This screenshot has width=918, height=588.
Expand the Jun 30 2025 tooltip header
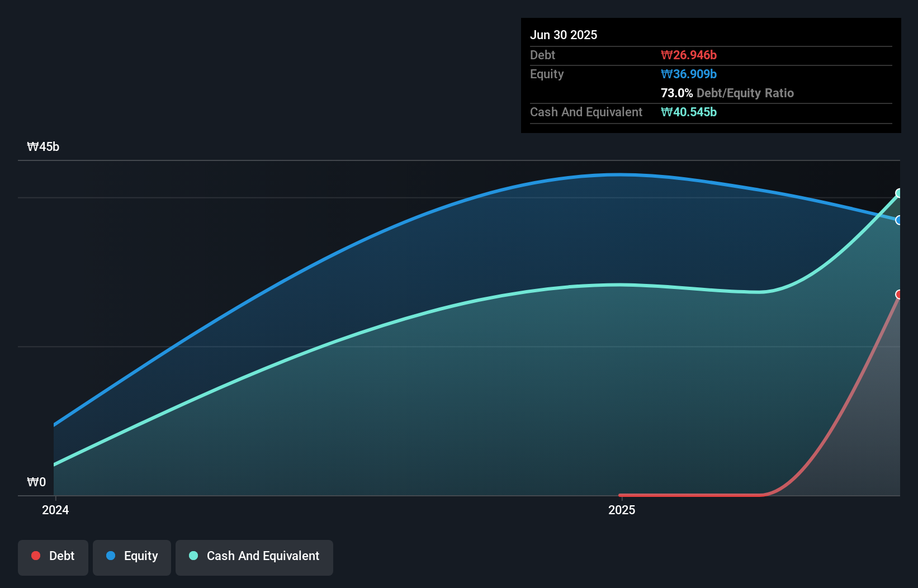click(x=564, y=35)
